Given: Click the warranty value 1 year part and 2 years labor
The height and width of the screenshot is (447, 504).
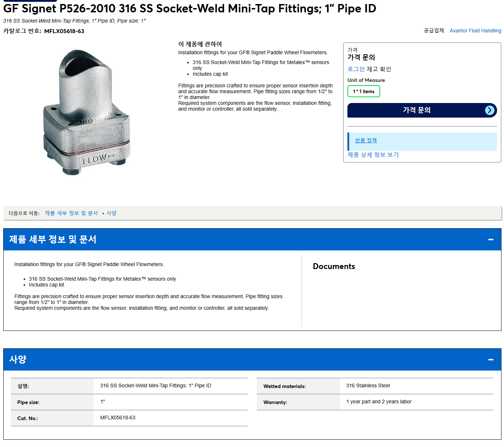Looking at the screenshot, I should pyautogui.click(x=379, y=402).
